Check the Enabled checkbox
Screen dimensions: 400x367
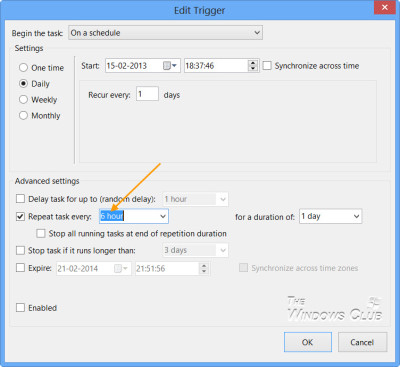20,307
